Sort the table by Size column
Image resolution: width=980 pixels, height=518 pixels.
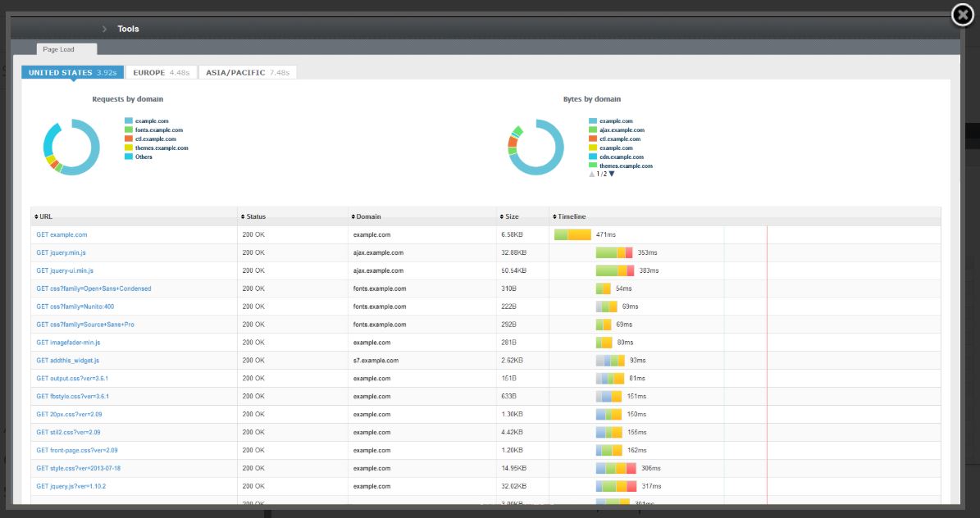coord(509,217)
